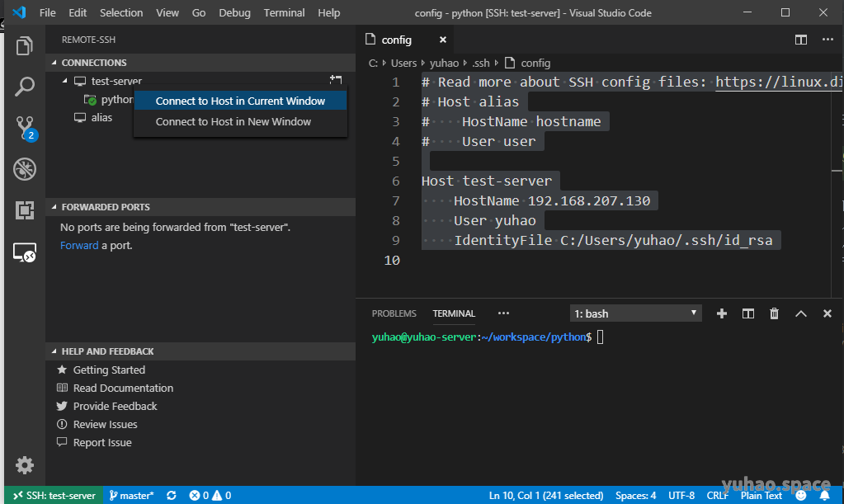
Task: Click the SSH: test-server remote indicator
Action: coord(54,496)
